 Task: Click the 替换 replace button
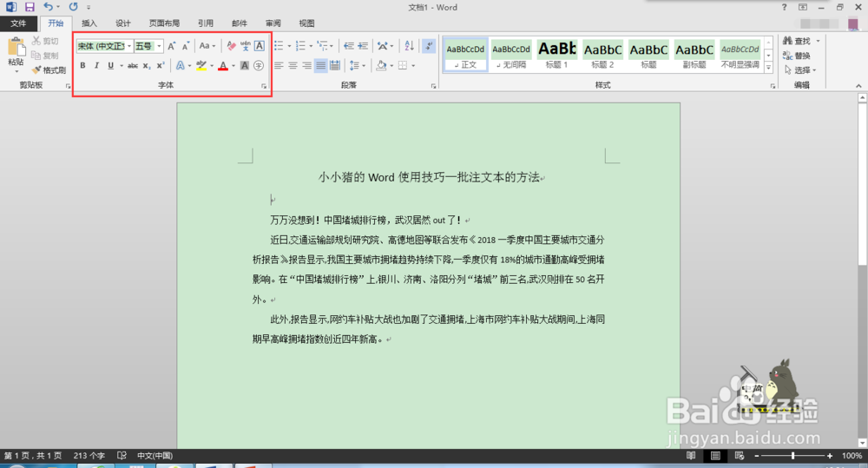click(797, 56)
